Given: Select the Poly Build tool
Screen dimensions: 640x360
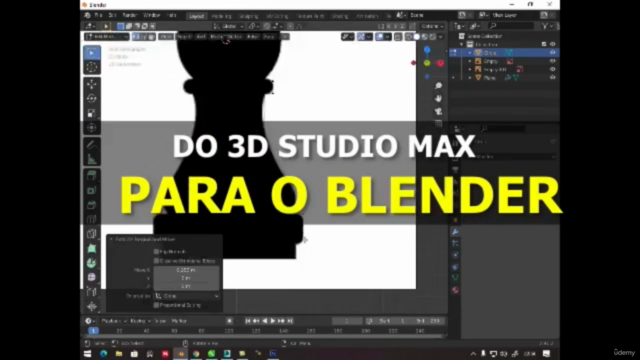Looking at the screenshot, I should pyautogui.click(x=92, y=248).
